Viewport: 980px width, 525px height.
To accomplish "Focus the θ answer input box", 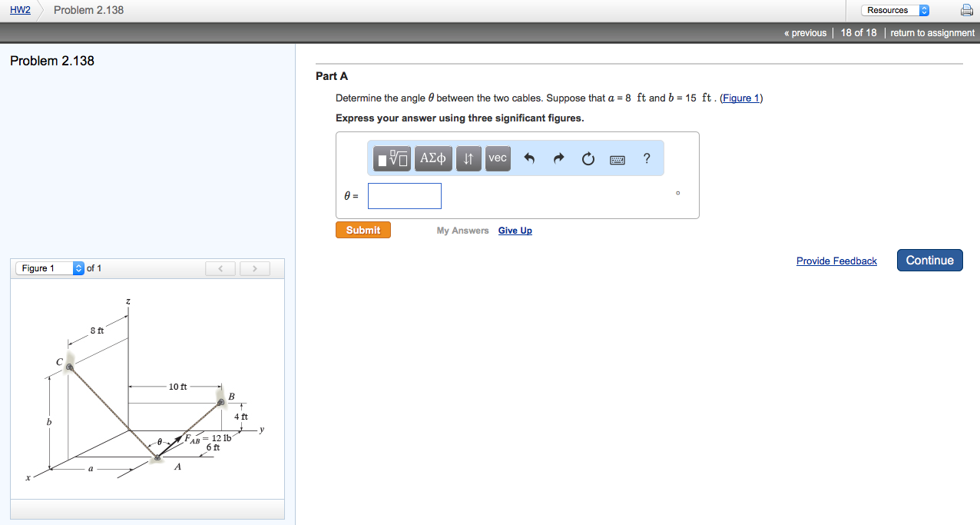I will pos(405,196).
